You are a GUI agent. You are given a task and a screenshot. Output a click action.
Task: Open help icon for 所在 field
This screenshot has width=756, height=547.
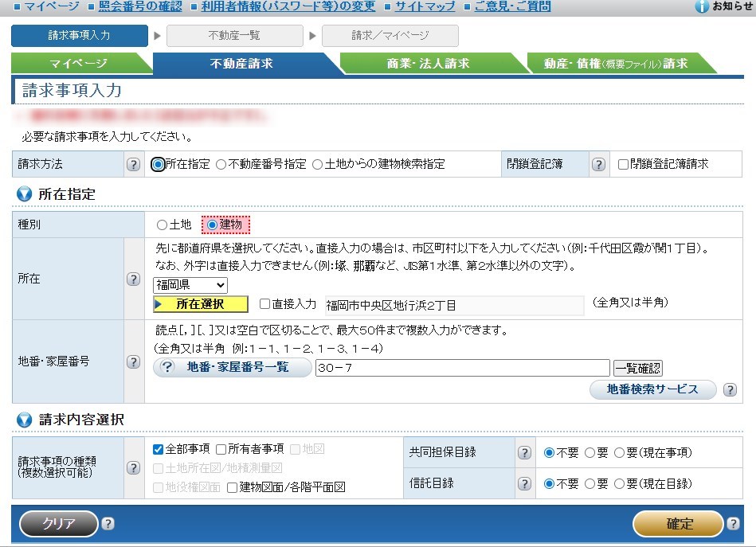134,279
